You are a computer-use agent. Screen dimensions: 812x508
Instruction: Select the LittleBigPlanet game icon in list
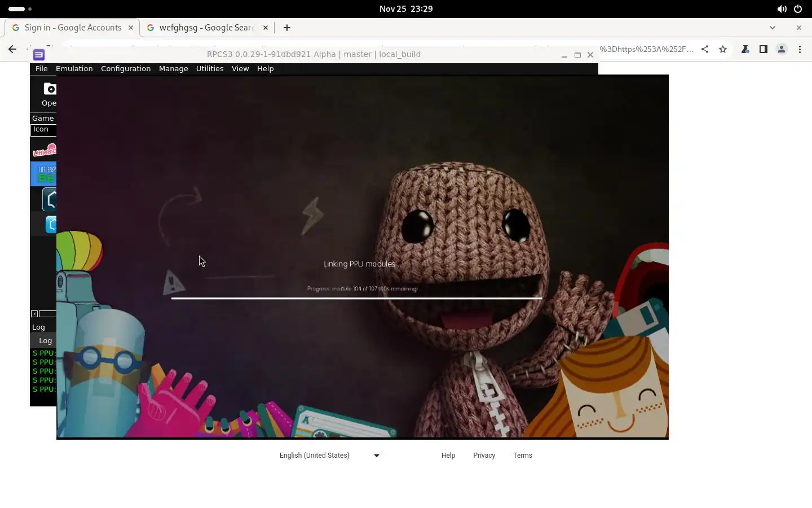point(45,150)
